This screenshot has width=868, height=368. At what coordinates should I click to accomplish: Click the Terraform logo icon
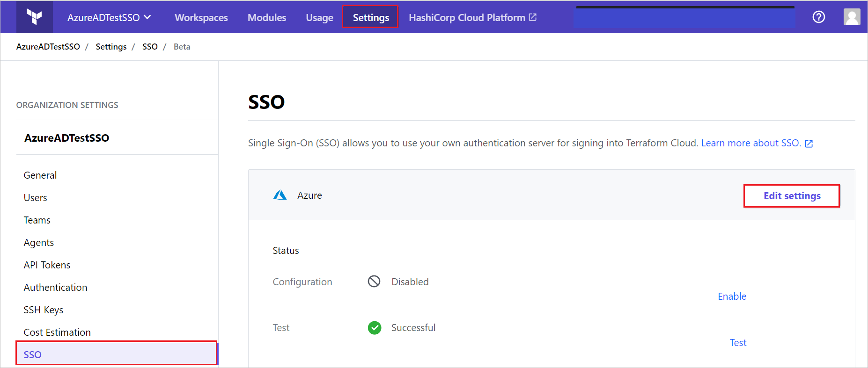coord(34,17)
